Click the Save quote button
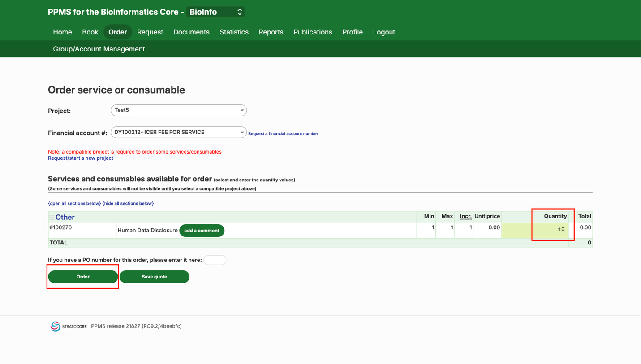The width and height of the screenshot is (641, 364). (155, 277)
